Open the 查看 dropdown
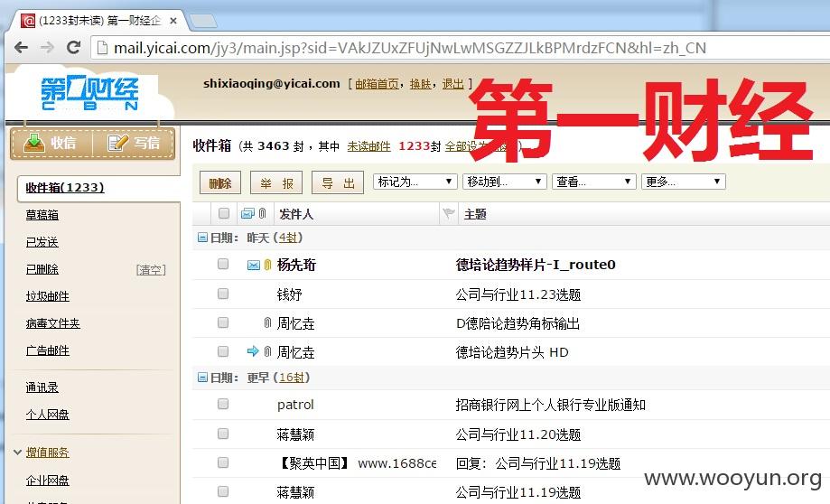Screen dimensions: 830x504 click(594, 182)
